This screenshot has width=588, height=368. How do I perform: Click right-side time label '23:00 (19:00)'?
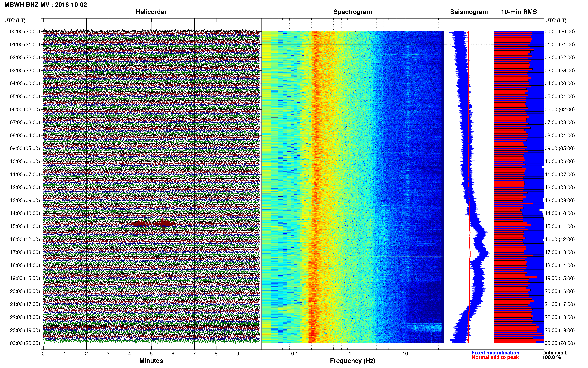tap(560, 330)
